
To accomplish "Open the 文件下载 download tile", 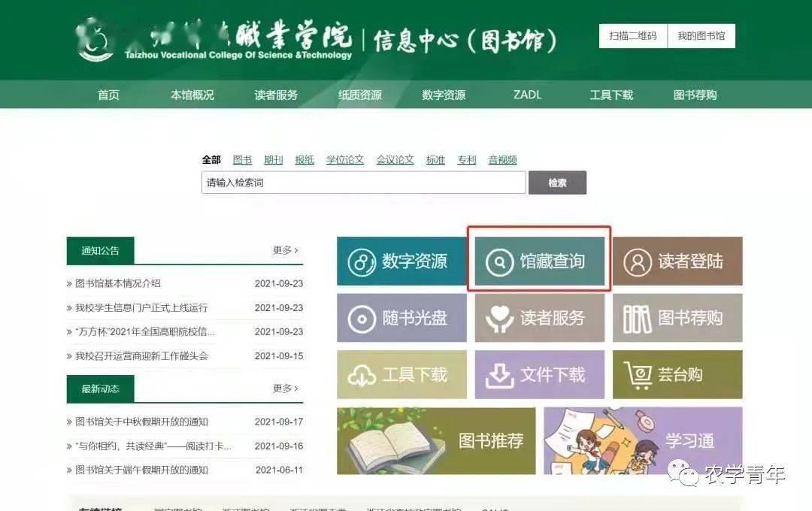I will click(x=539, y=374).
